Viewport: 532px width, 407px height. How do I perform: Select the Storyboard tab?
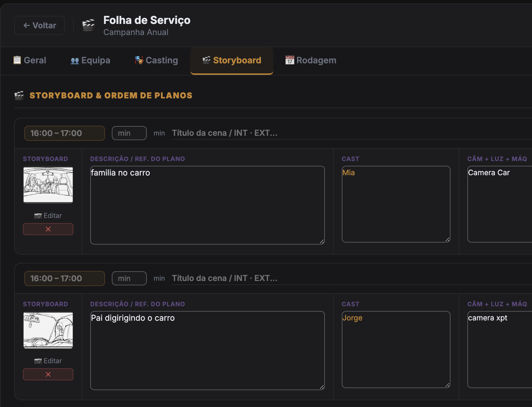pos(232,60)
